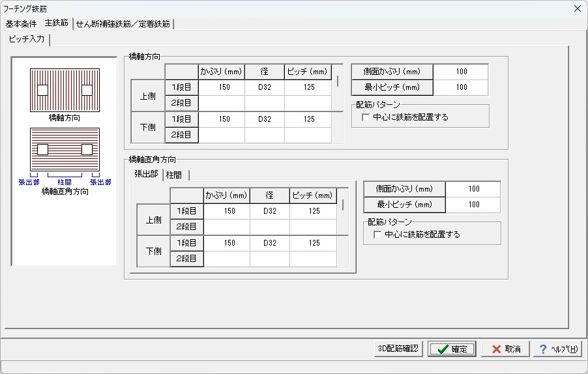The height and width of the screenshot is (374, 588).
Task: Select 橋軸方向 下側 2段目 empty 径 cell
Action: click(x=265, y=135)
